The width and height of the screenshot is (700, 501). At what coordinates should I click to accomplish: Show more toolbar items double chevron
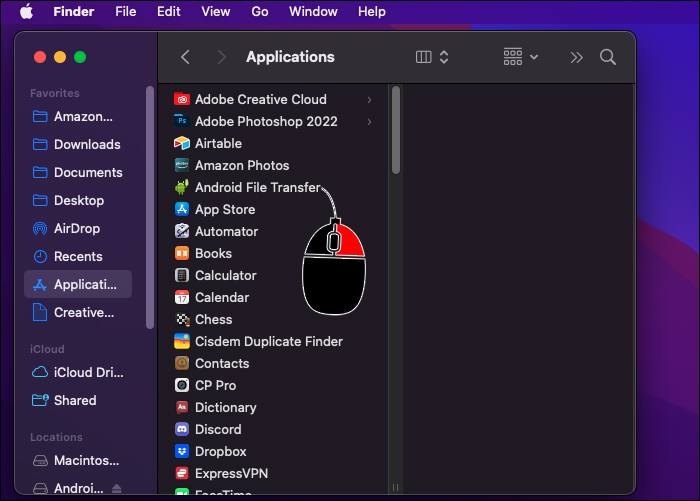(576, 57)
